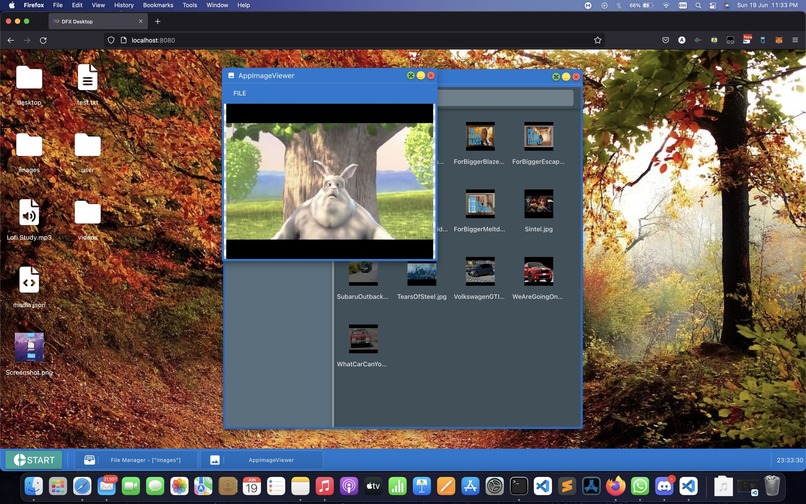Click the localhost:8080 address bar
The width and height of the screenshot is (806, 504).
pos(355,40)
